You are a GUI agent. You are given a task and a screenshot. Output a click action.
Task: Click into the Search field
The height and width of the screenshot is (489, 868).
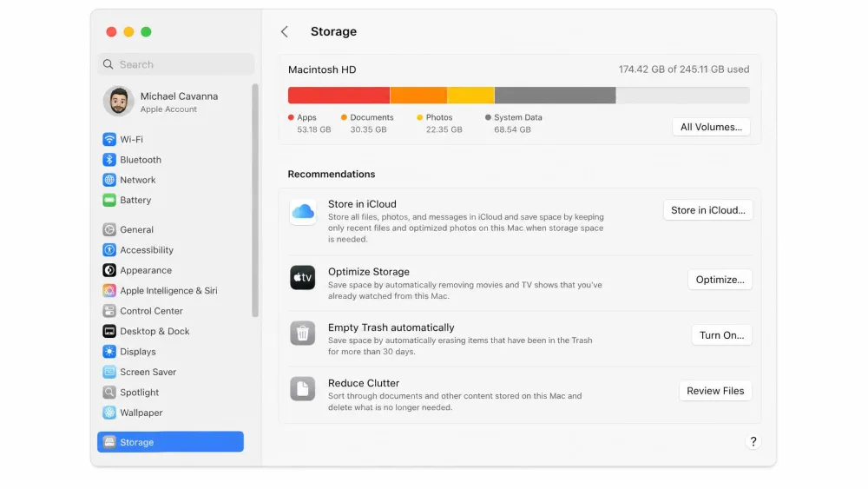click(176, 64)
